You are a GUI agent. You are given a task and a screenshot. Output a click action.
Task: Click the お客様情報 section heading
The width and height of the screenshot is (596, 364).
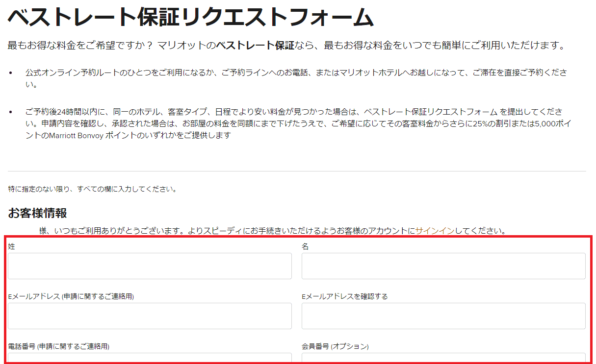tap(37, 213)
